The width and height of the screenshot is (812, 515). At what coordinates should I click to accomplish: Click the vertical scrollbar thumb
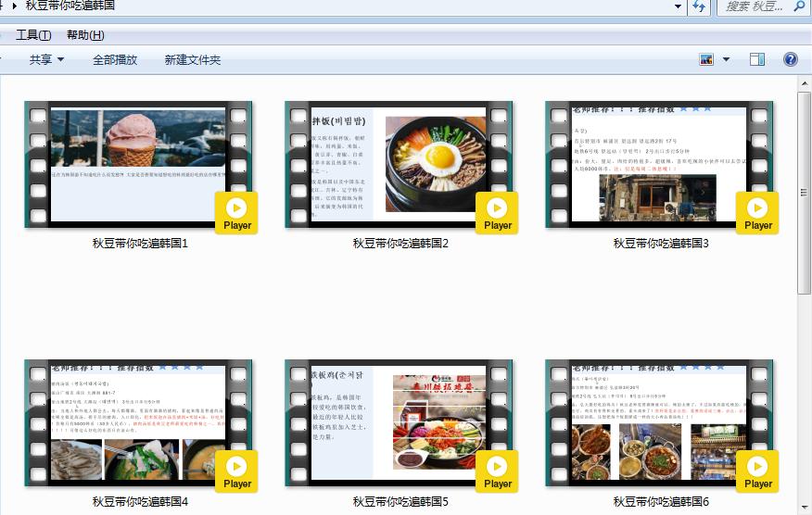[805, 193]
